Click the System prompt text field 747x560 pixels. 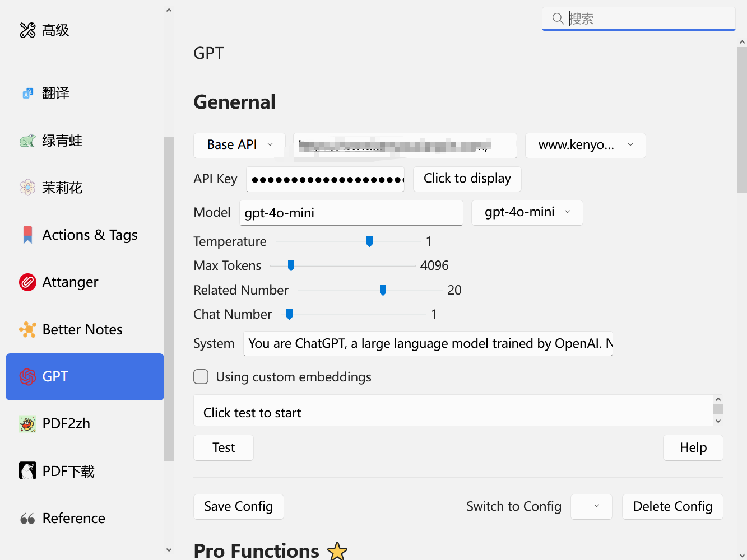428,343
